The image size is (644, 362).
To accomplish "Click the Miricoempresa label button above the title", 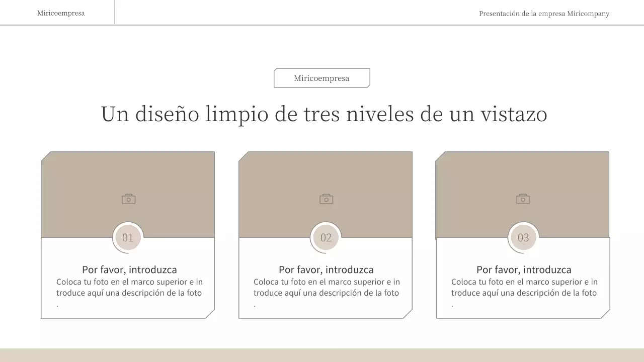I will 321,78.
